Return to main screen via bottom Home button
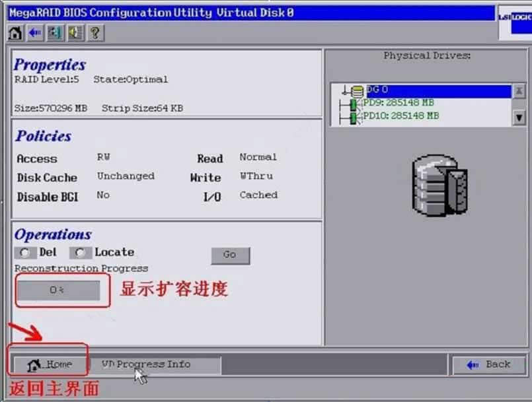Image resolution: width=532 pixels, height=402 pixels. point(49,364)
